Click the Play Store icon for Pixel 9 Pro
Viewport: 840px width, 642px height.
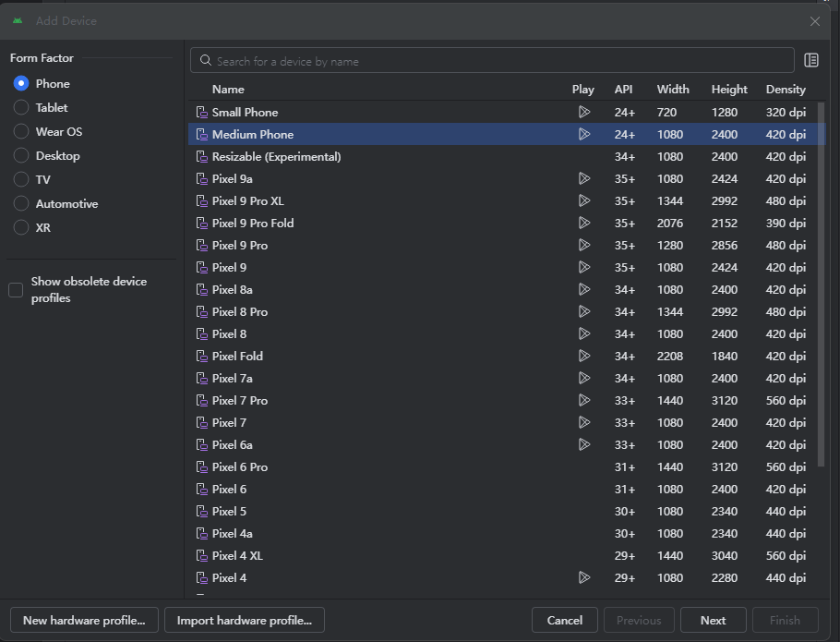pos(584,245)
